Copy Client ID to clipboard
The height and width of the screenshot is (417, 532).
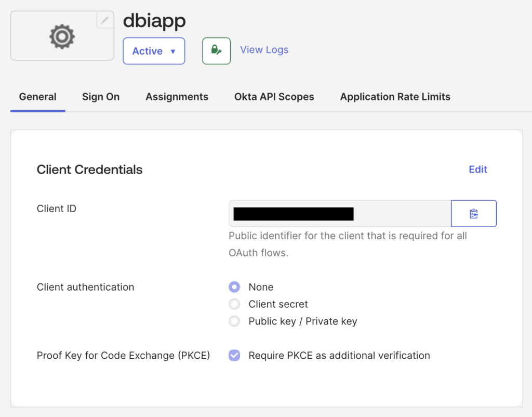point(474,213)
